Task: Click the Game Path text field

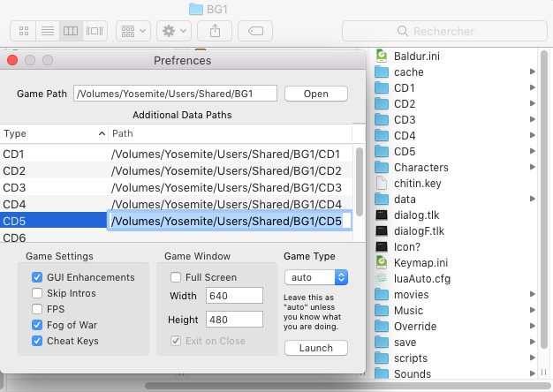Action: coord(175,94)
